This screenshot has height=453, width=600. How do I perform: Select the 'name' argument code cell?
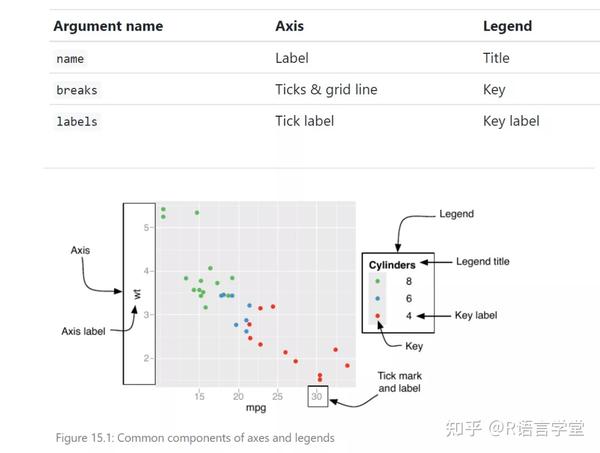(70, 59)
